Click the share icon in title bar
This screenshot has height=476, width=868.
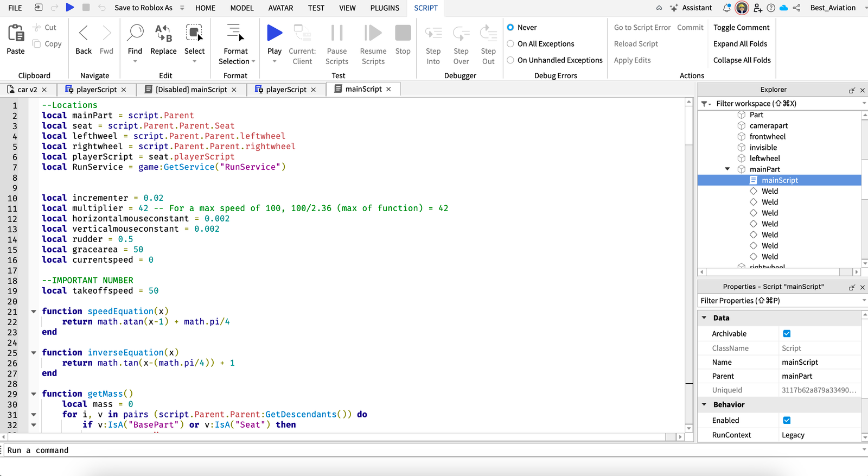coord(796,8)
